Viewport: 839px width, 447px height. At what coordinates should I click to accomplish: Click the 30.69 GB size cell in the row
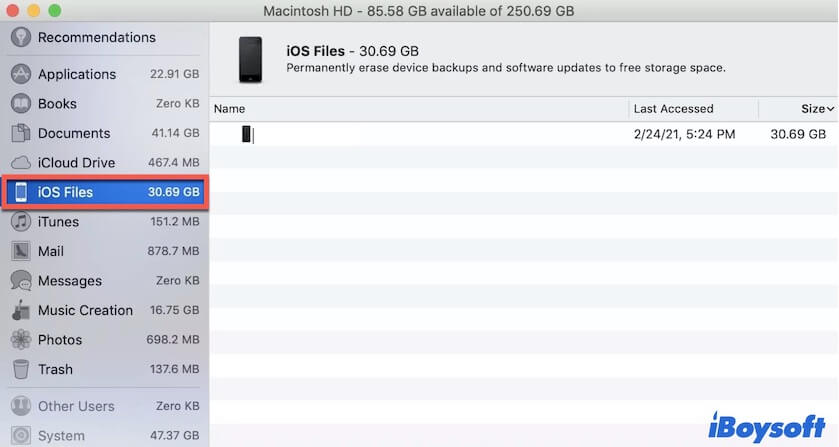pyautogui.click(x=798, y=134)
